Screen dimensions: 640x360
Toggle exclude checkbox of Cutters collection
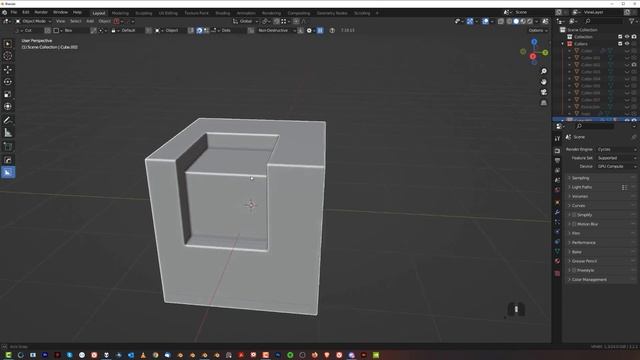(620, 44)
